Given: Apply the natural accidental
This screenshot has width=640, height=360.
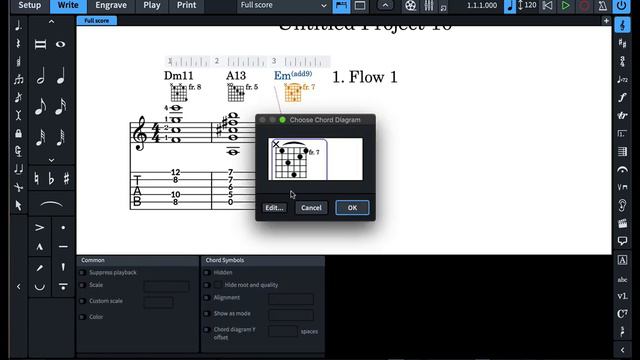Looking at the screenshot, I should [36, 178].
